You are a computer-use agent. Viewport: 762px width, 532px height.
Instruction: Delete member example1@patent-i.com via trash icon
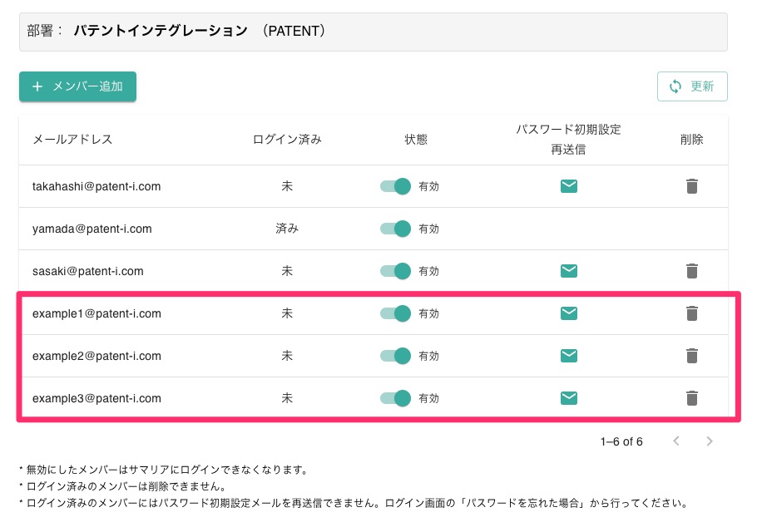[692, 313]
